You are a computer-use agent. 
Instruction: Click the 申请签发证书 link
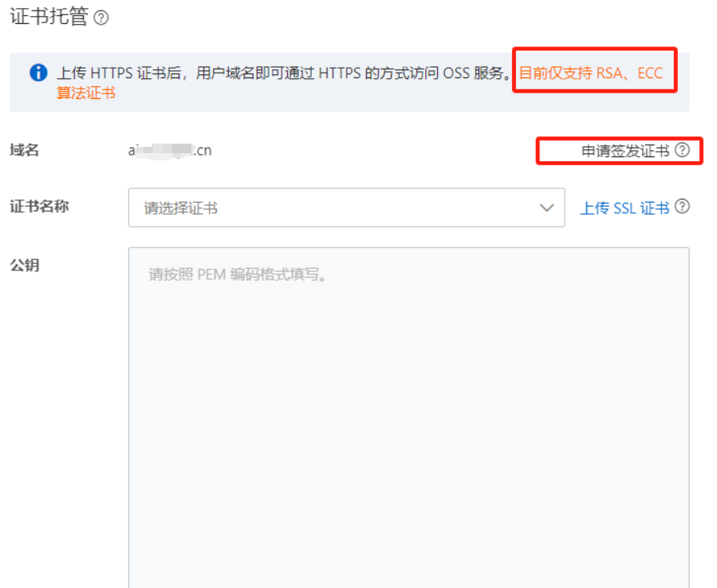coord(625,151)
